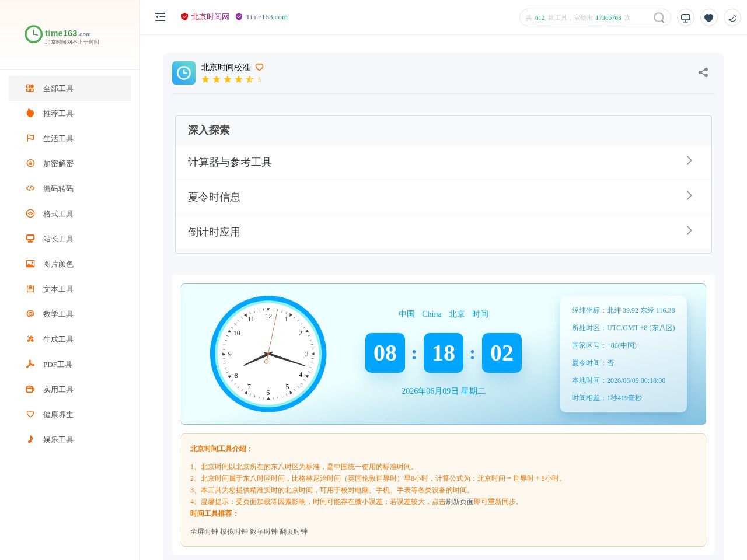This screenshot has width=747, height=560.
Task: Click the 全部工具 grid icon
Action: 30,88
